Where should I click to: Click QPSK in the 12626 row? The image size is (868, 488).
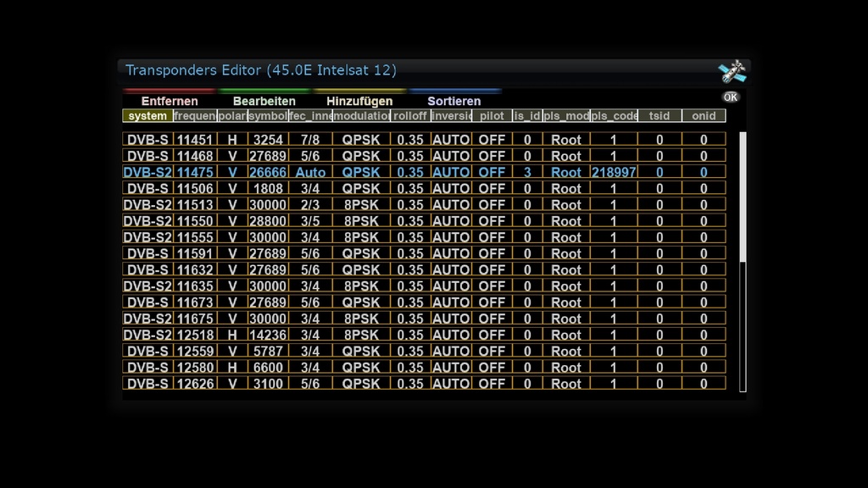pyautogui.click(x=361, y=384)
